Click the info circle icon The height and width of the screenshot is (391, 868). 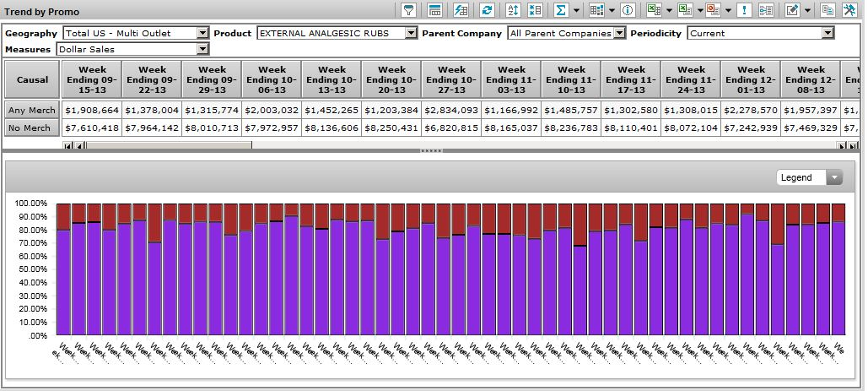[628, 10]
